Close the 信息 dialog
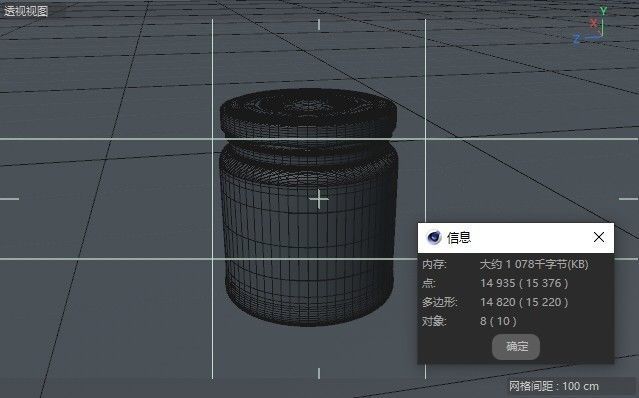The width and height of the screenshot is (639, 398). pyautogui.click(x=599, y=237)
